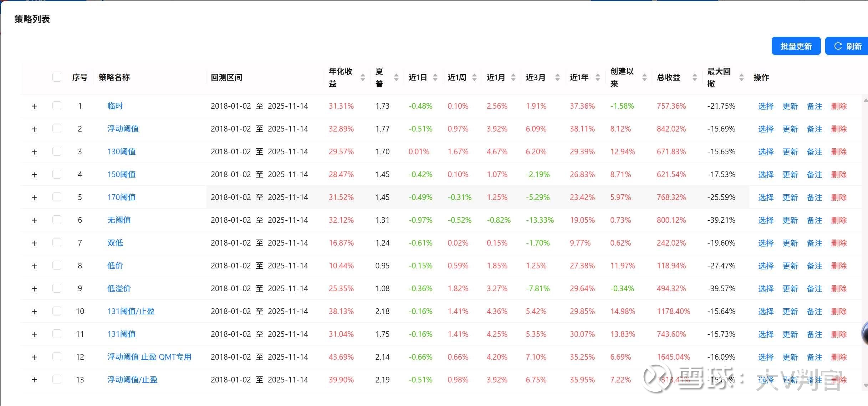Screen dimensions: 868x406
Task: Click the table scrollbar down arrow
Action: click(x=865, y=385)
